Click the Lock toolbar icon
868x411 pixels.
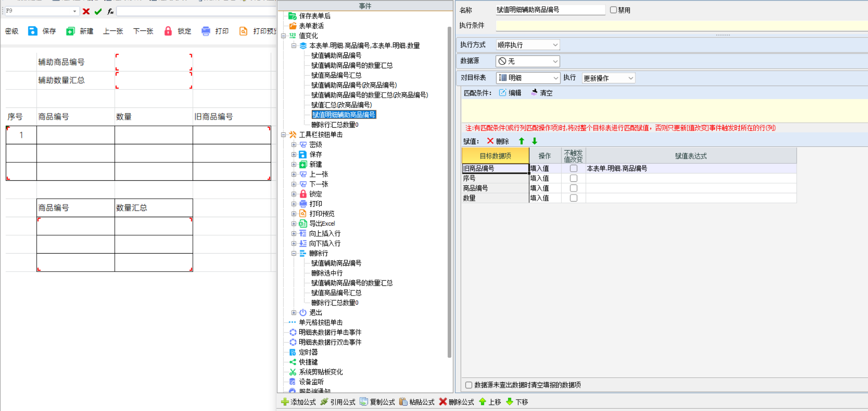pyautogui.click(x=168, y=31)
